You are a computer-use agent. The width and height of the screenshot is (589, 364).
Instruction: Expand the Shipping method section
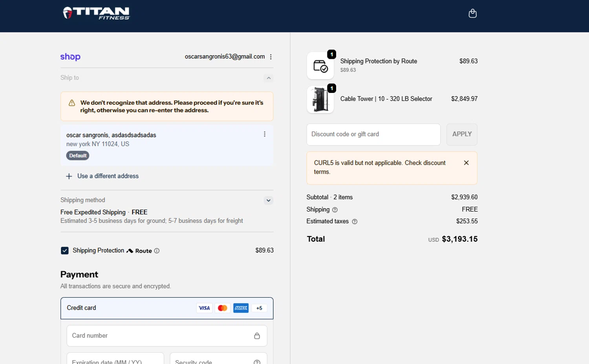(269, 200)
